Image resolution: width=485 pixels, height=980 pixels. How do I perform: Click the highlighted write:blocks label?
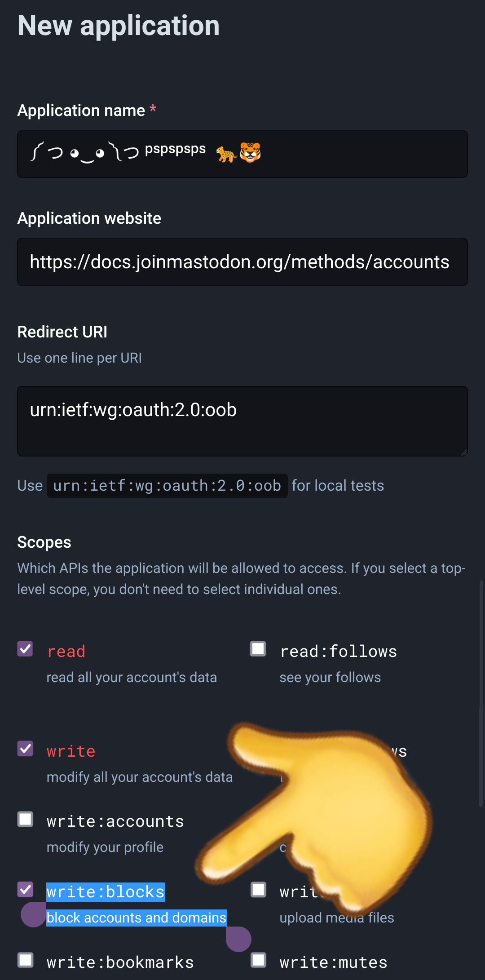click(x=106, y=892)
